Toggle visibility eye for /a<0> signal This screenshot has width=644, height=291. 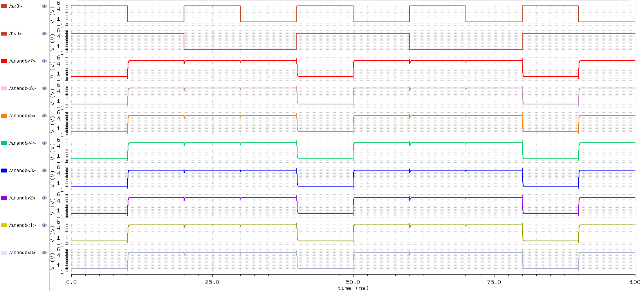point(44,6)
